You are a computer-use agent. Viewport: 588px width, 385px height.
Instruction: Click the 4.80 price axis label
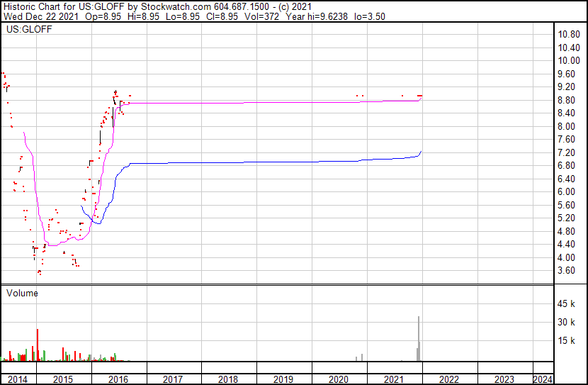566,232
